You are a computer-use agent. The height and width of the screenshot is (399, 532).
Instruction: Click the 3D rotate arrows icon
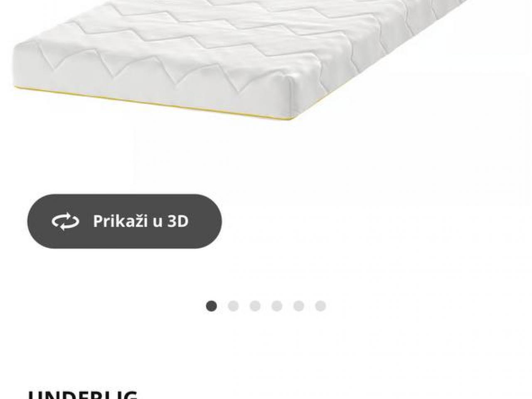[x=65, y=222]
